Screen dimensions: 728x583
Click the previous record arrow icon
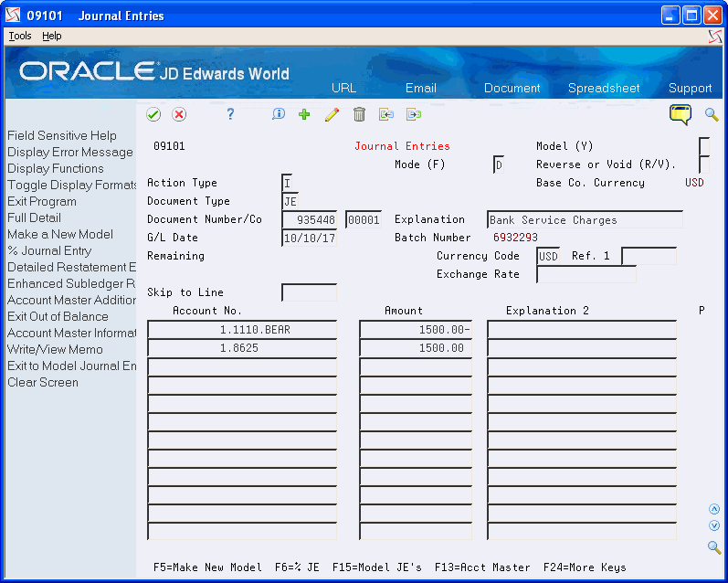coord(385,114)
